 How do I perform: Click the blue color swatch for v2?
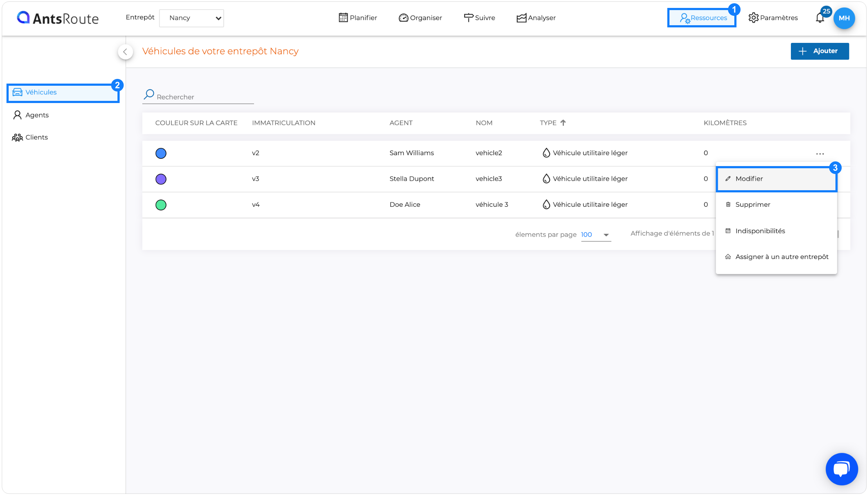pyautogui.click(x=161, y=153)
